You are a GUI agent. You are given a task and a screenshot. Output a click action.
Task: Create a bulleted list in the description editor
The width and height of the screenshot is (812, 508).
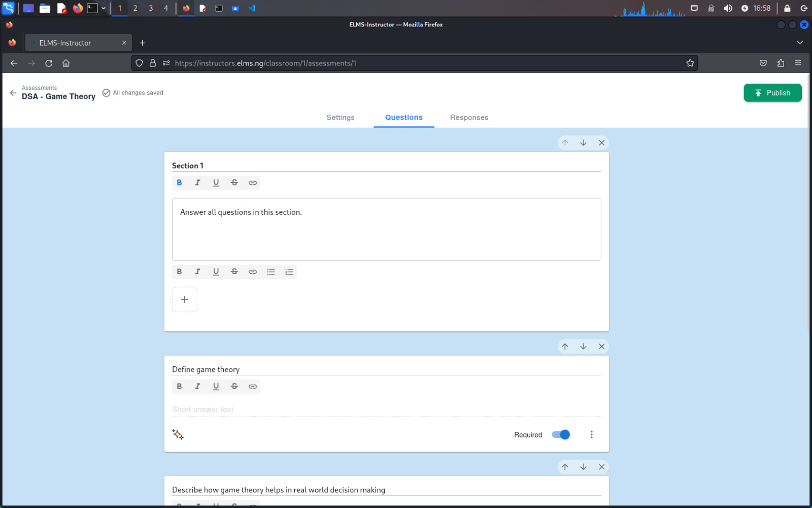[x=270, y=271]
